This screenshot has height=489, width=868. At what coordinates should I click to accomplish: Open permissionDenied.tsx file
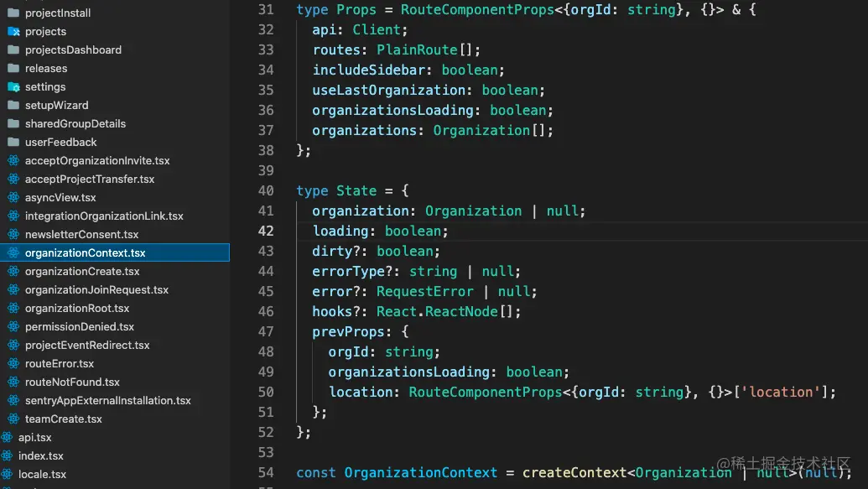[80, 327]
